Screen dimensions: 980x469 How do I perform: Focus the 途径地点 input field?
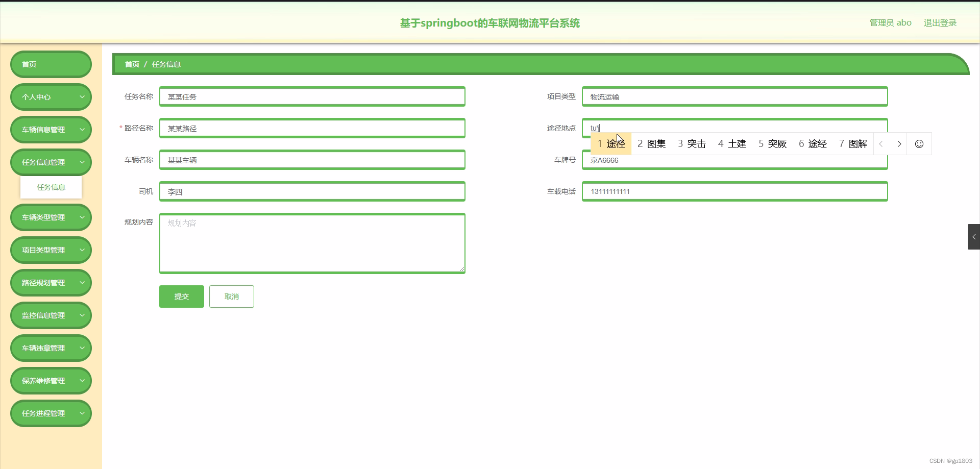[x=735, y=128]
